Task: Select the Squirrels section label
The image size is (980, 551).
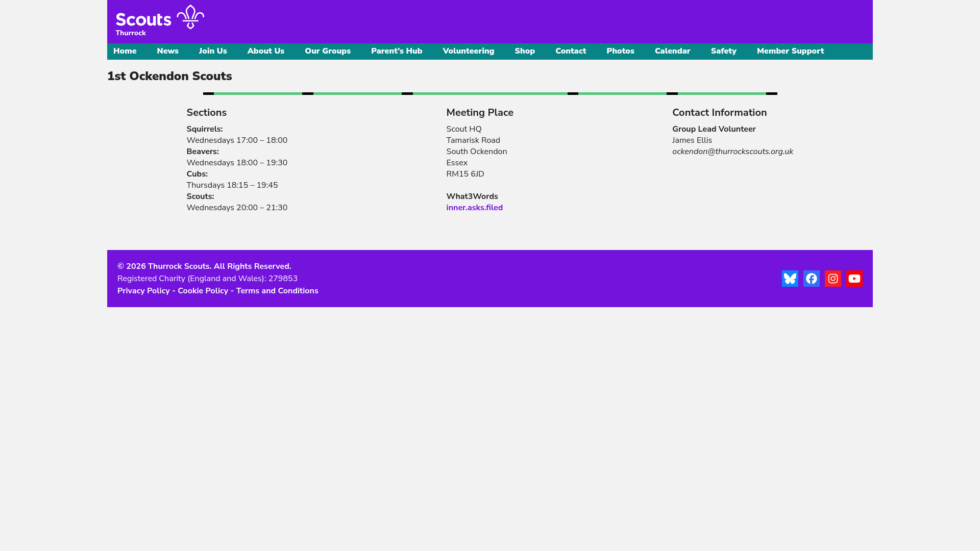Action: [205, 129]
